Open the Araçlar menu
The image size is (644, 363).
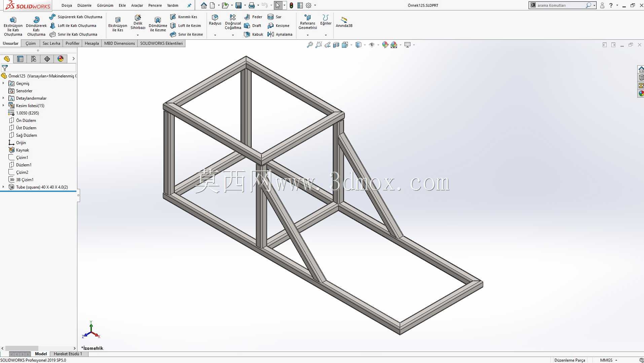point(137,5)
